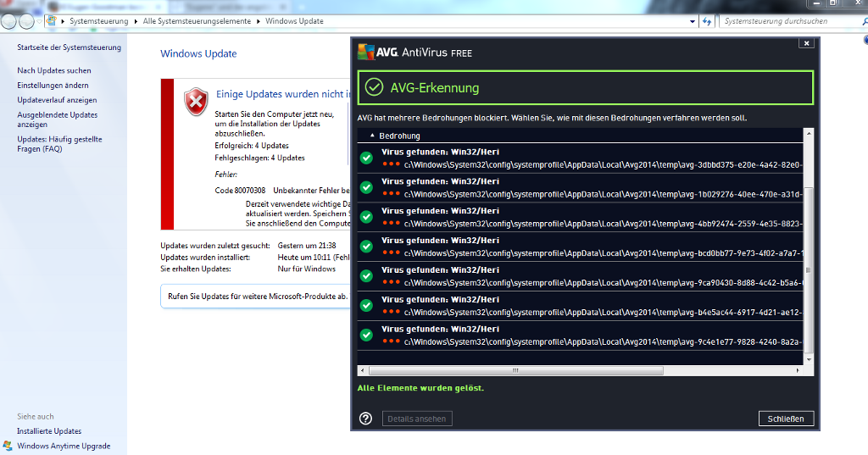
Task: Refresh the Windows Update address bar
Action: [x=707, y=21]
